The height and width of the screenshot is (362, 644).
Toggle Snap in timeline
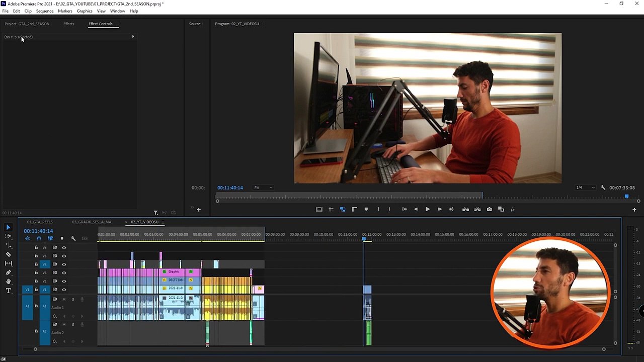(x=39, y=238)
